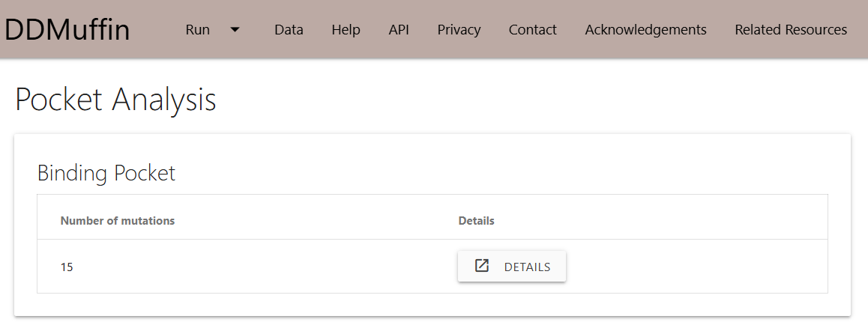
Task: Click blank page area right of Pocket Analysis
Action: point(525,100)
